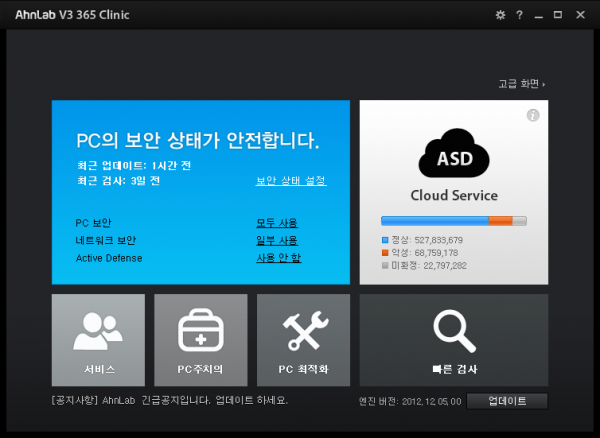Click the gray 미확정 legend square
600x438 pixels.
tap(385, 264)
